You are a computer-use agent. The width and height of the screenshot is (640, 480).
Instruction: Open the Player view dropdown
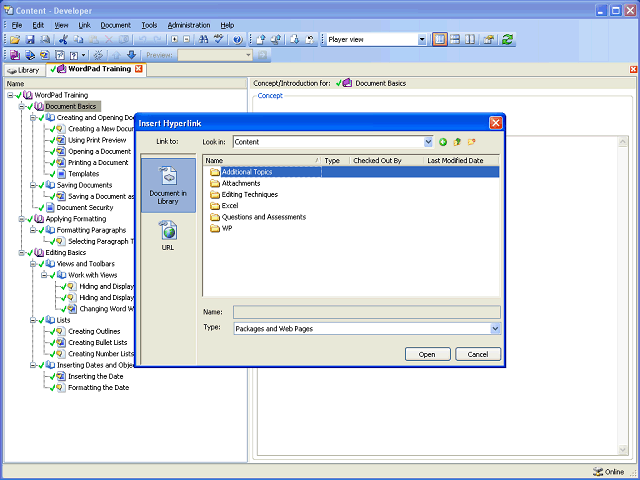coord(422,40)
